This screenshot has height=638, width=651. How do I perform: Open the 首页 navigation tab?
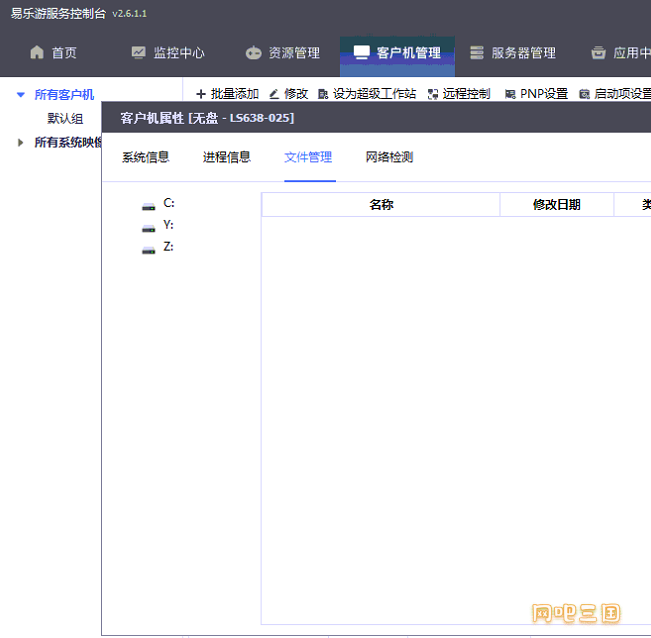click(x=54, y=53)
